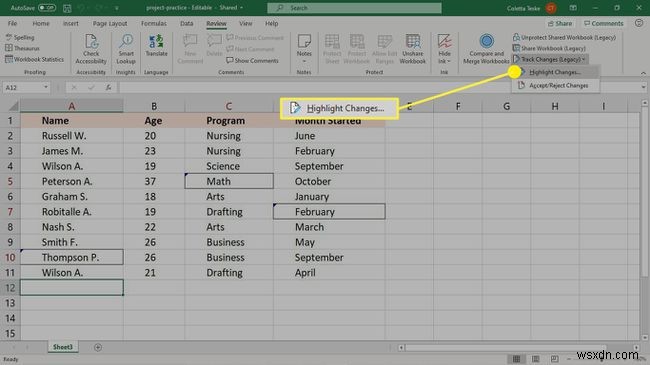
Task: Select the cell Thompson P.
Action: [72, 257]
